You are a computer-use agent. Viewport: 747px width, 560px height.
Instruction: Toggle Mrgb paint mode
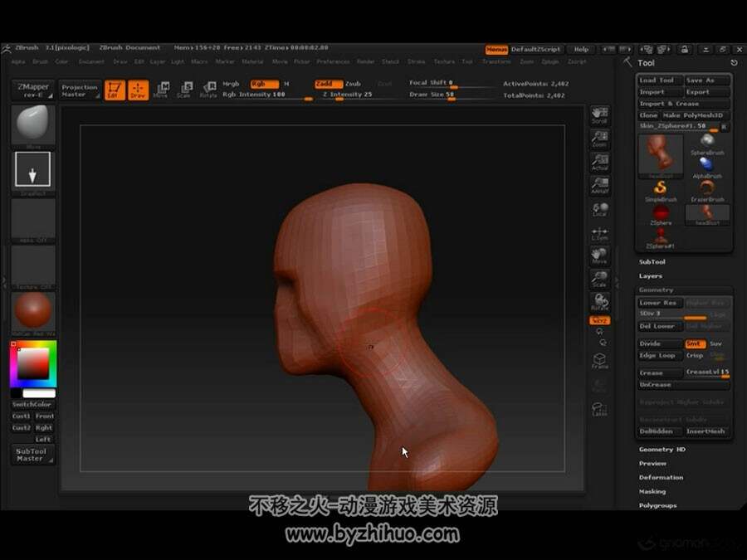[231, 84]
